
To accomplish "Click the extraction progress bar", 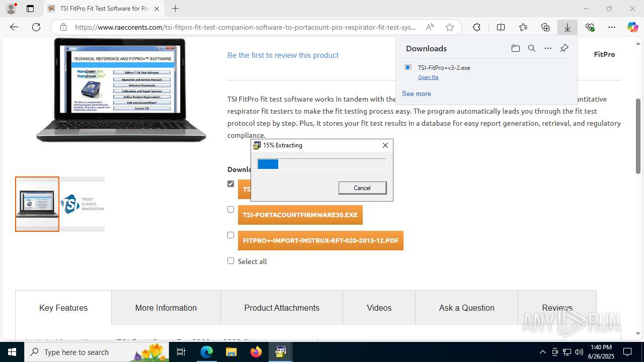I will [x=321, y=164].
